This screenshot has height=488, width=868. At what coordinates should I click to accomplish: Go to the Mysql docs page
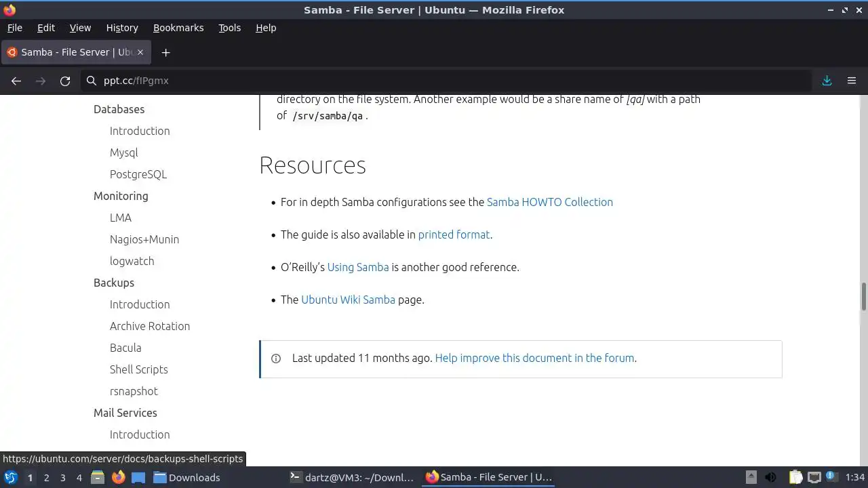pos(123,152)
